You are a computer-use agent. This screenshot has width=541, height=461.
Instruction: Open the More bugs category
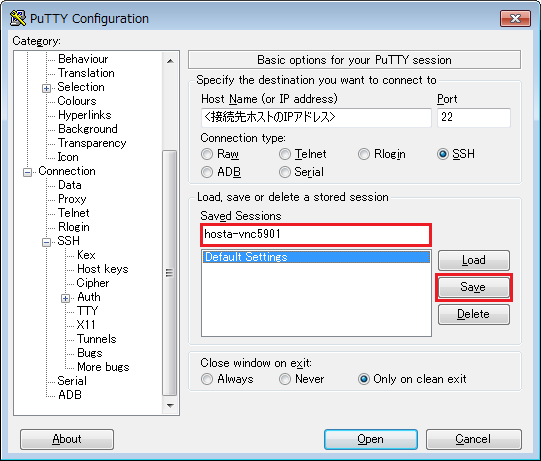(x=103, y=367)
